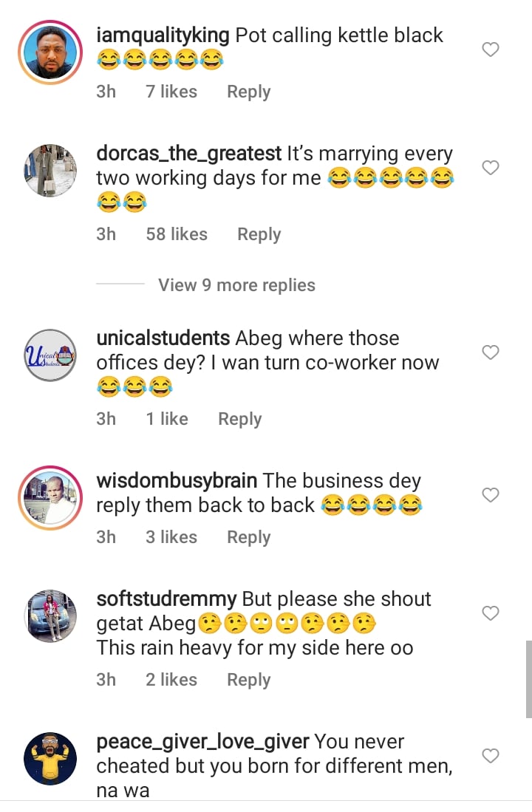Like the unicalstudents comment
532x812 pixels.
click(491, 352)
